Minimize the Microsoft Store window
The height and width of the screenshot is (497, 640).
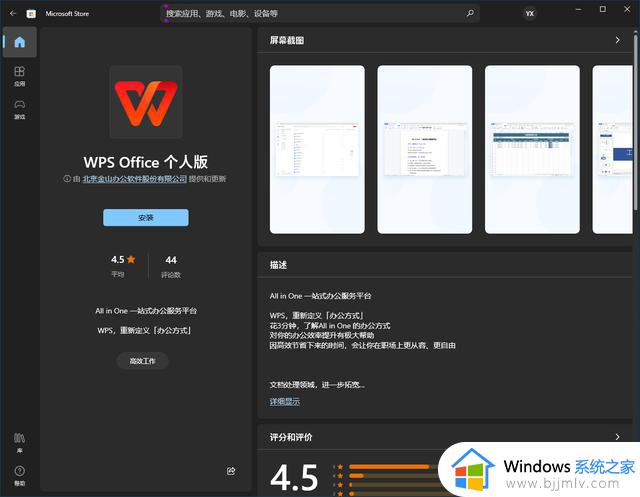pyautogui.click(x=578, y=9)
